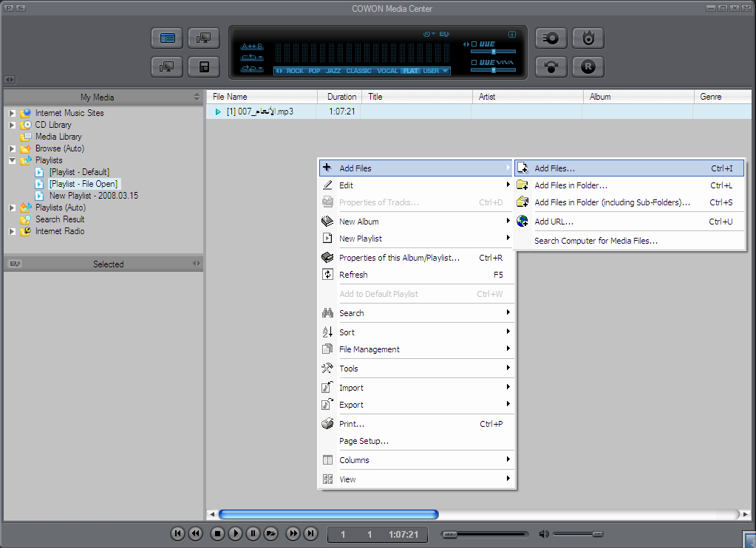The height and width of the screenshot is (548, 756).
Task: Select the CLASSIC equalizer preset
Action: click(358, 71)
